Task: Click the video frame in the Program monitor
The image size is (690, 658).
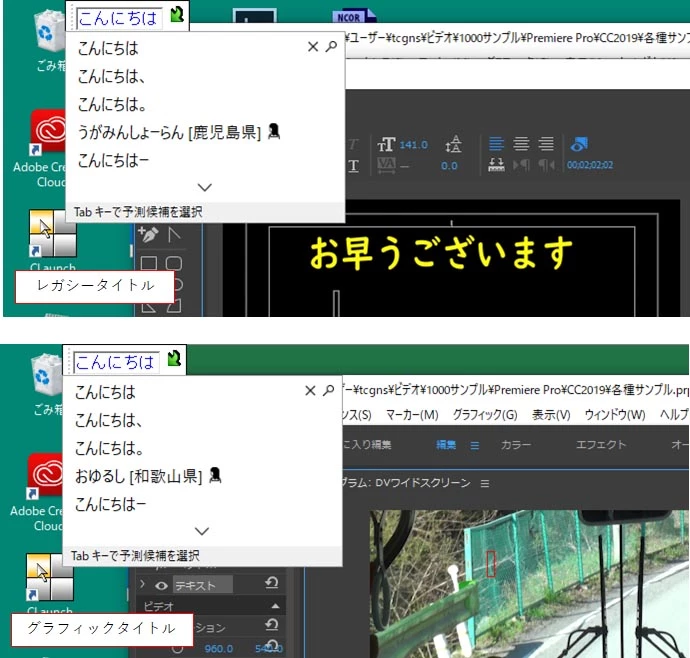Action: point(530,584)
